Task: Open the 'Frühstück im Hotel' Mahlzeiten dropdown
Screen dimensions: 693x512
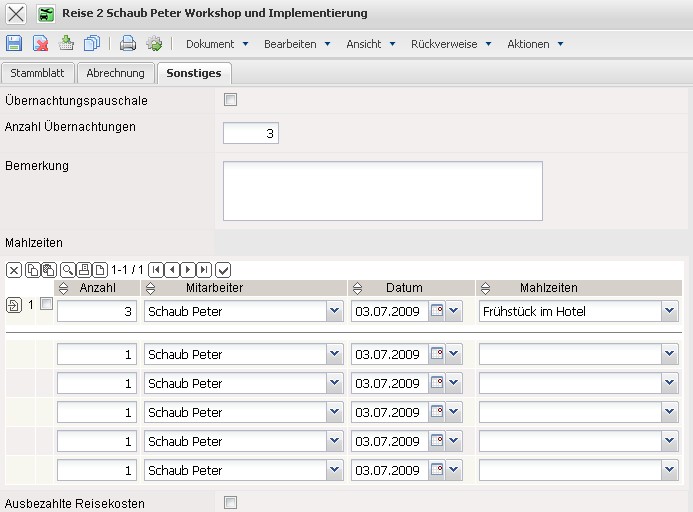Action: pos(669,312)
